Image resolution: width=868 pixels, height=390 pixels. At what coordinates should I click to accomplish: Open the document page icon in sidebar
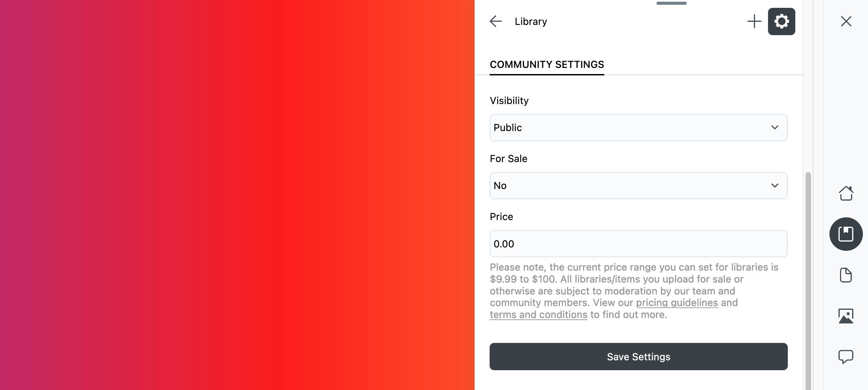click(x=846, y=275)
